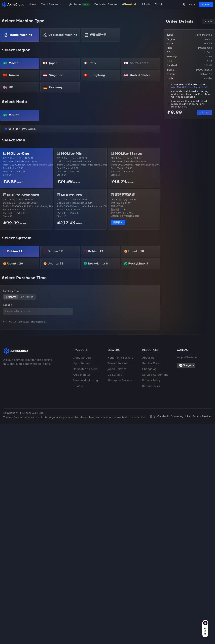
Task: Select the MOLite node
Action: tap(20, 115)
